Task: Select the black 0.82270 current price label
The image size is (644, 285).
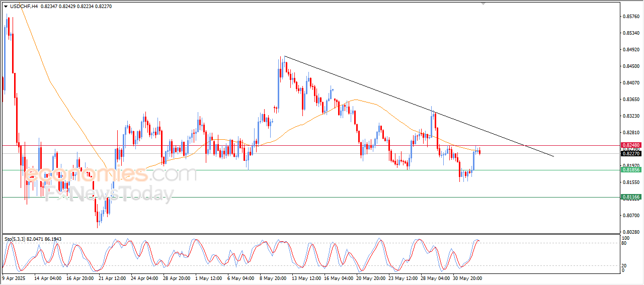Action: [x=630, y=154]
